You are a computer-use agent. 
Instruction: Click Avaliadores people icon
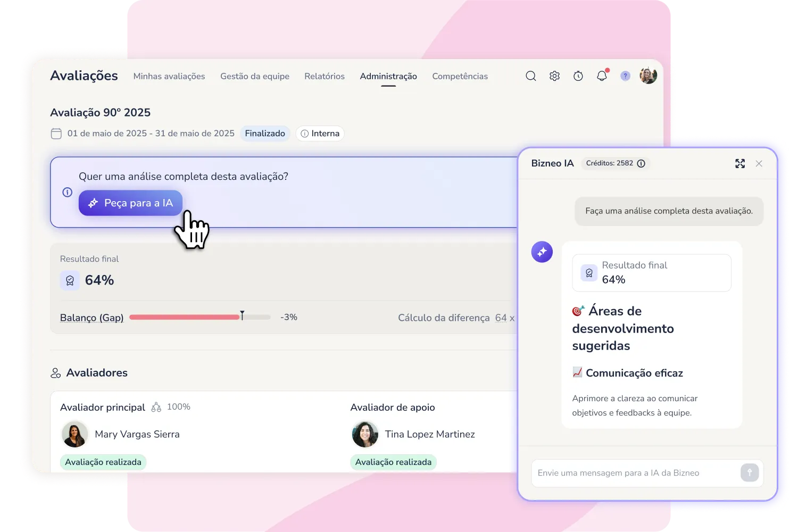tap(56, 373)
